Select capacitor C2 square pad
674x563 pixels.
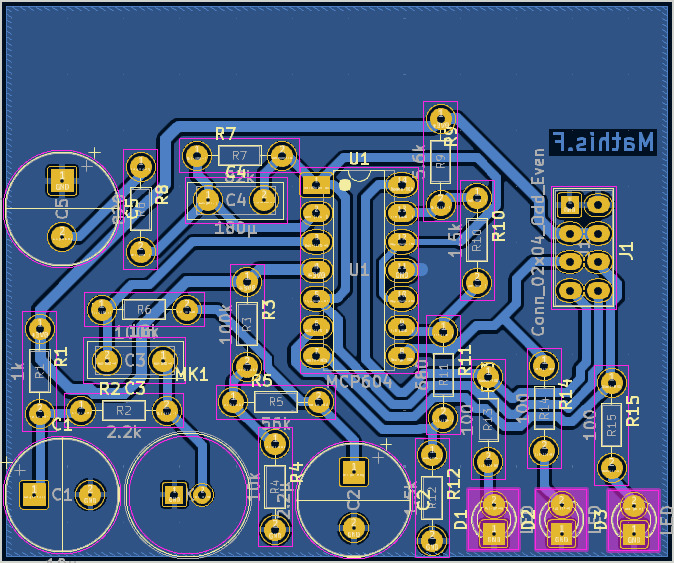[353, 471]
